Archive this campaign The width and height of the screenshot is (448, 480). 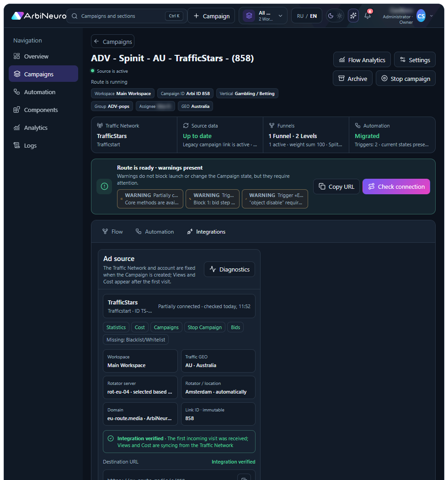[x=352, y=78]
